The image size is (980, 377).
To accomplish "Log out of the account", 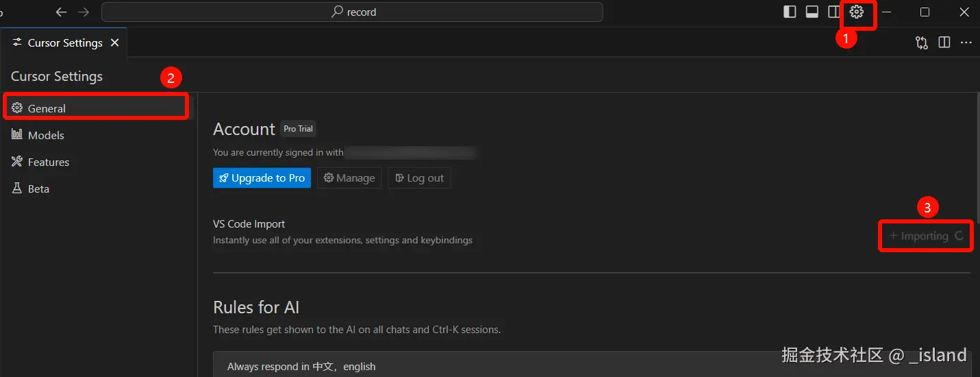I will tap(419, 178).
